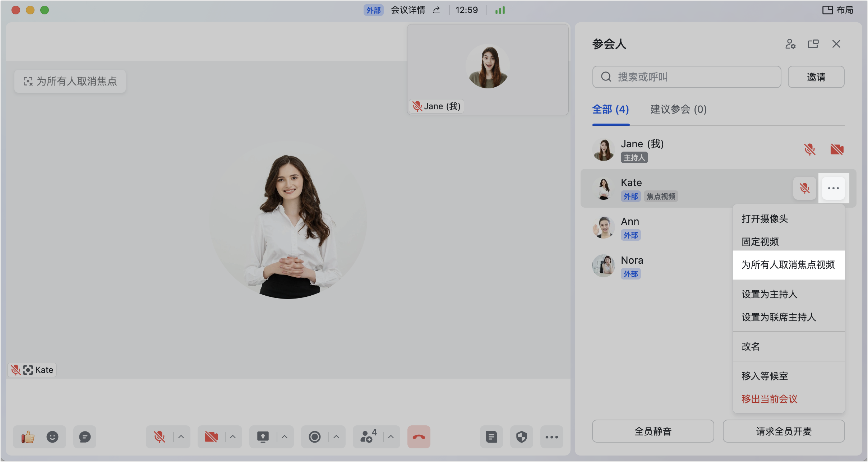Select Jane (我) row in participant list
Image resolution: width=868 pixels, height=462 pixels.
[719, 149]
